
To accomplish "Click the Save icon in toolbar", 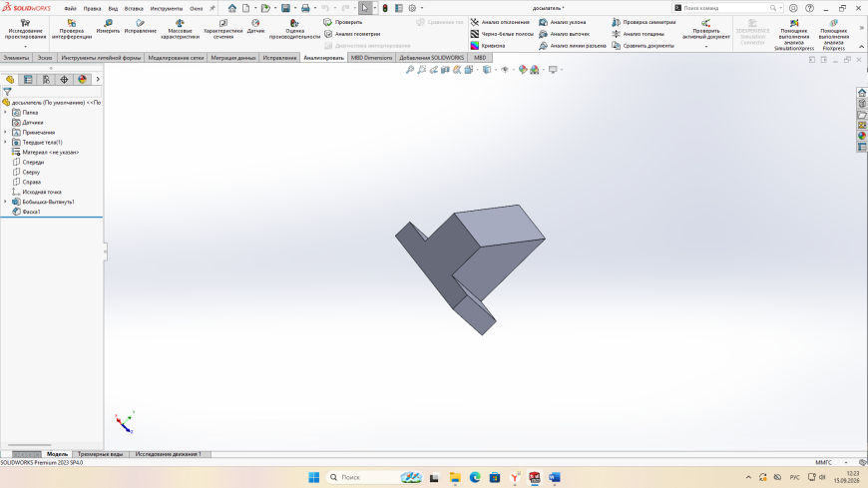I will click(x=285, y=8).
